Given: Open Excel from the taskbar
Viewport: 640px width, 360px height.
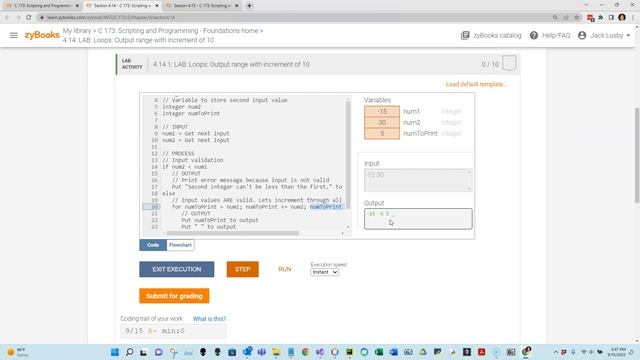Looking at the screenshot, I should coord(379,352).
